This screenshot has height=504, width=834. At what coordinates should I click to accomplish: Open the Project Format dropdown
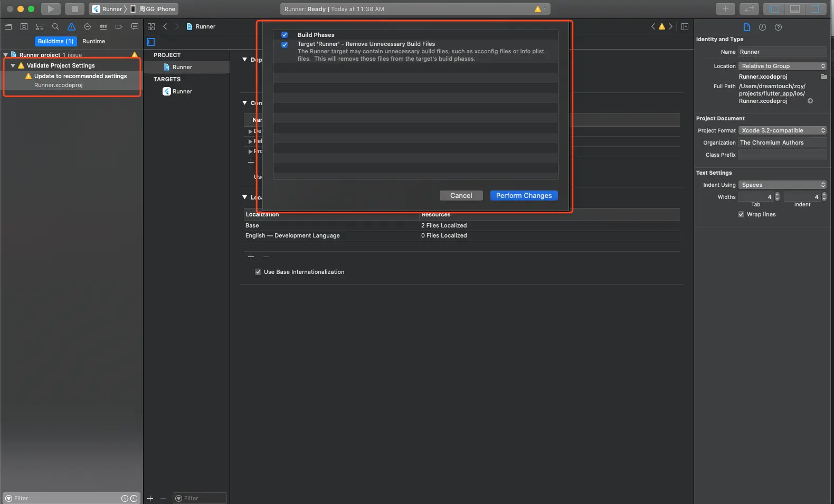(x=782, y=130)
